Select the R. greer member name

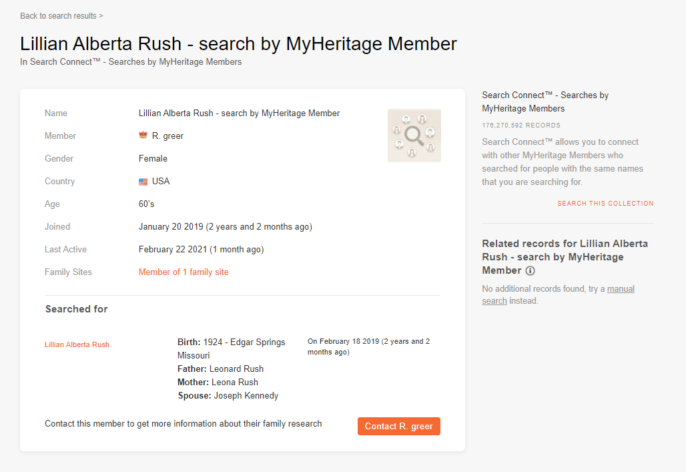pyautogui.click(x=168, y=136)
